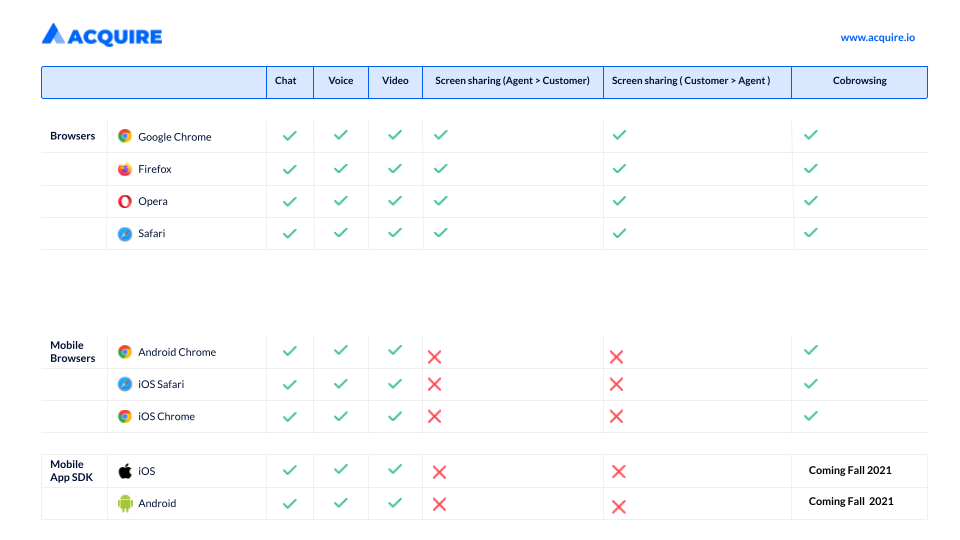
Task: Click the Acquire logo
Action: 102,36
